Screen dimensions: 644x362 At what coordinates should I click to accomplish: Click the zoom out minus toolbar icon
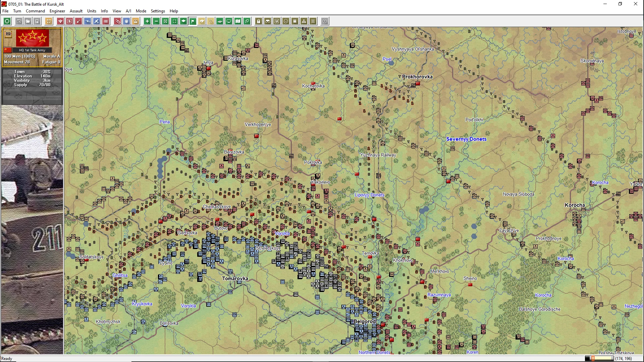[x=156, y=21]
